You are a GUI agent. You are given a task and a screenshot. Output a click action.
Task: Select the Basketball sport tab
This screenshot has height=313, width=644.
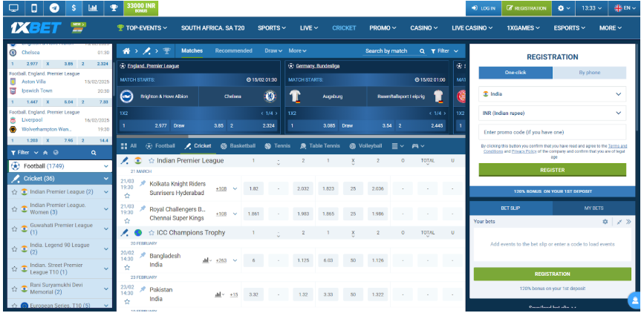(238, 145)
